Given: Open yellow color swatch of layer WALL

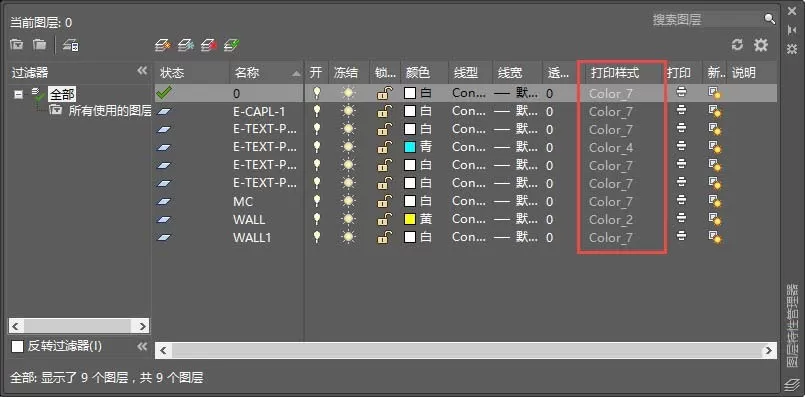Looking at the screenshot, I should point(410,219).
